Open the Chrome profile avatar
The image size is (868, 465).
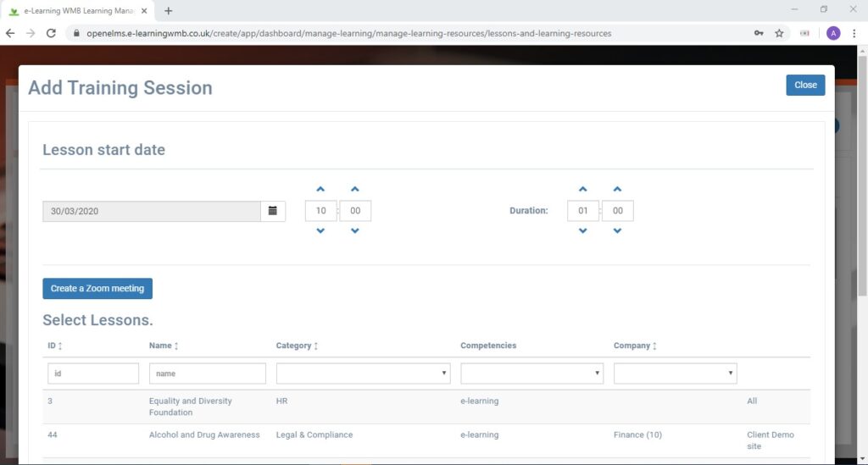point(833,33)
